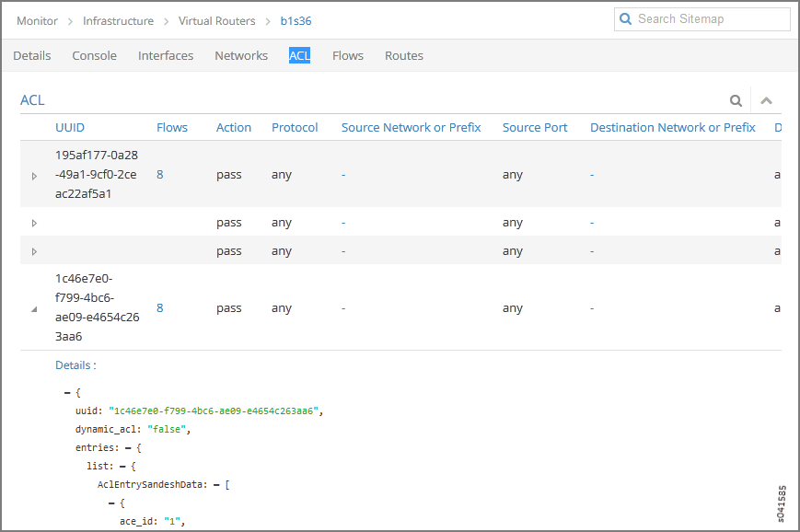This screenshot has width=800, height=532.
Task: Open the Console tab
Action: tap(94, 56)
